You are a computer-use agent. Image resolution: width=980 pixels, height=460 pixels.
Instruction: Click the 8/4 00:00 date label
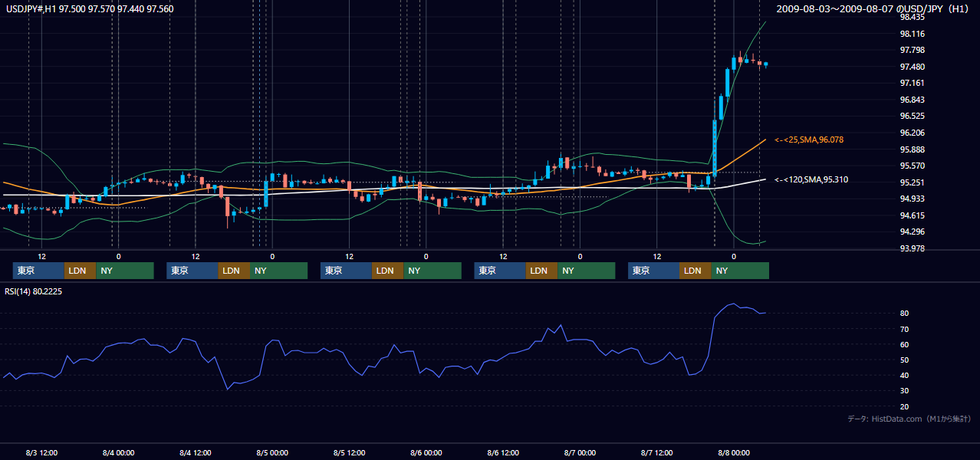click(x=118, y=452)
